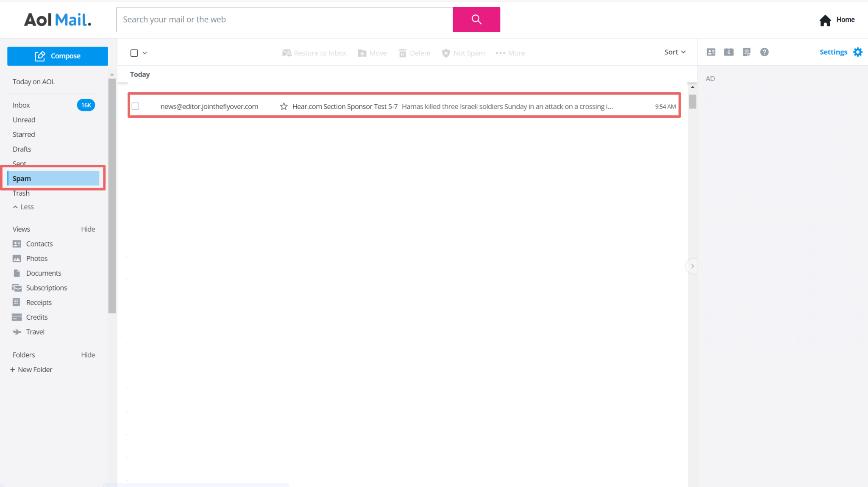This screenshot has height=487, width=868.
Task: Open the Calendar icon in the top right
Action: (729, 52)
